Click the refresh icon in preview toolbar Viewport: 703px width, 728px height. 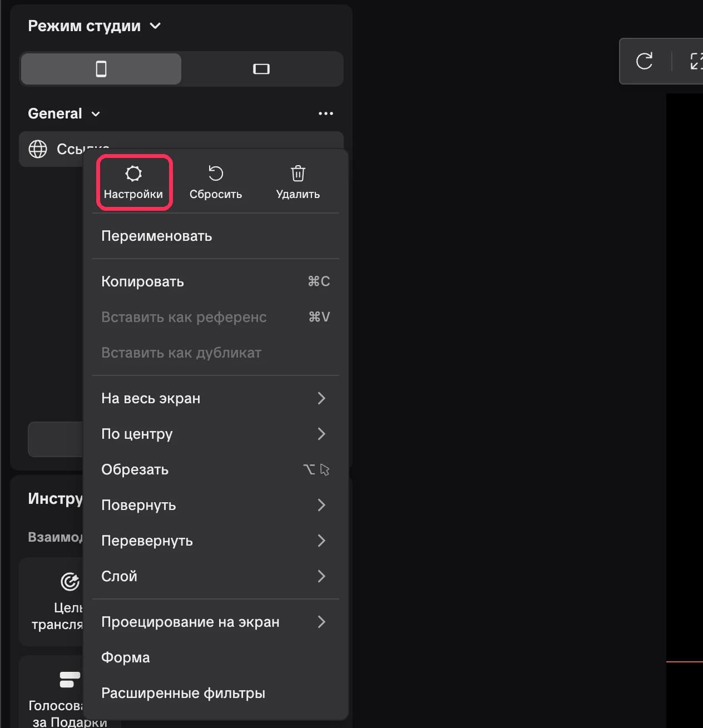644,61
